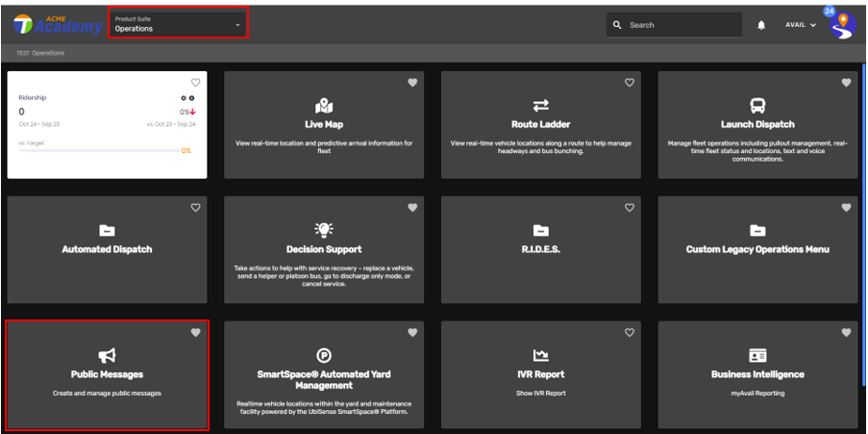Click 'Create and manage public messages' description
The height and width of the screenshot is (434, 868).
[107, 393]
